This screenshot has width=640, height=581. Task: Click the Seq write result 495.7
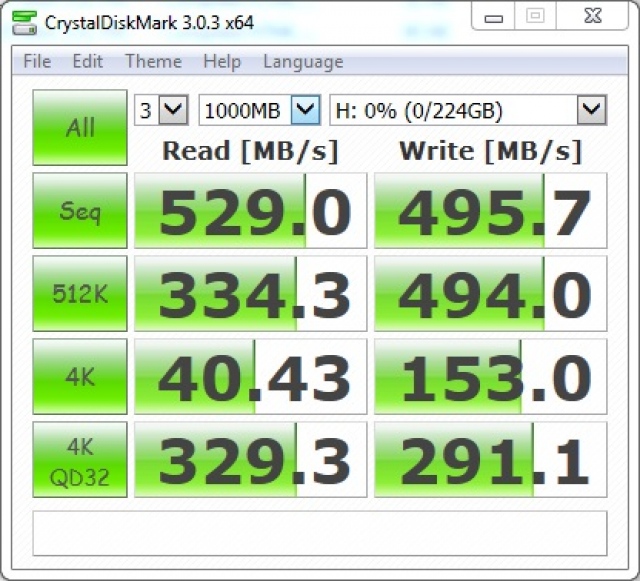coord(491,211)
